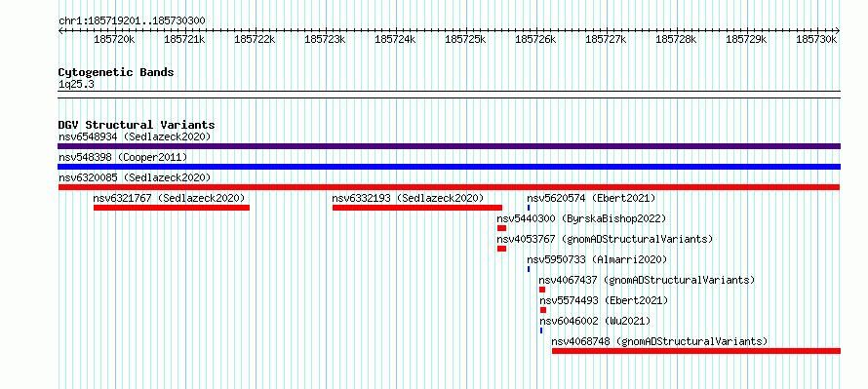Click the 185720k ruler tick label
This screenshot has height=389, width=868.
[114, 40]
